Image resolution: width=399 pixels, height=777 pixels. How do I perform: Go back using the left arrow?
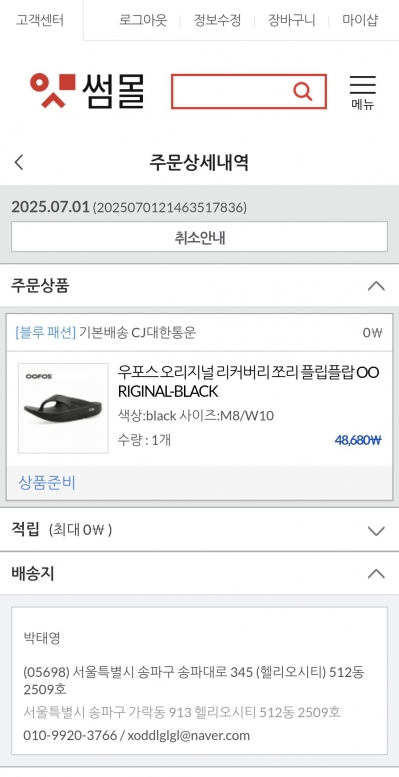(x=19, y=162)
